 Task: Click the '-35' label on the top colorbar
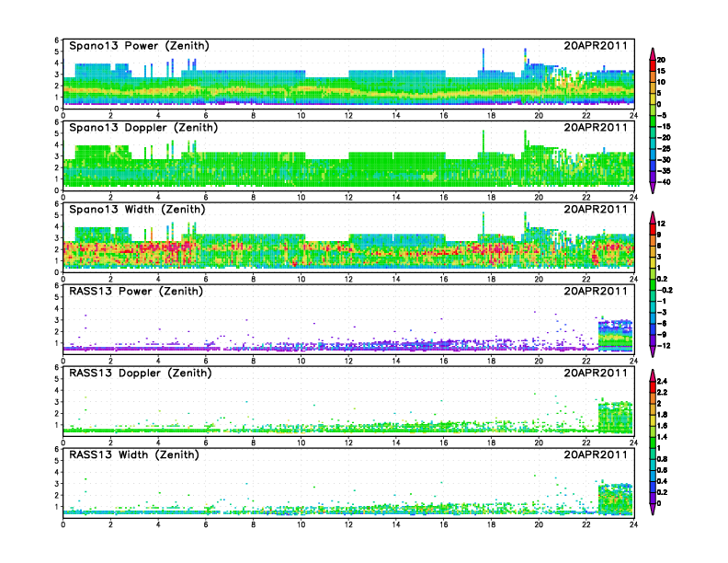pyautogui.click(x=664, y=171)
